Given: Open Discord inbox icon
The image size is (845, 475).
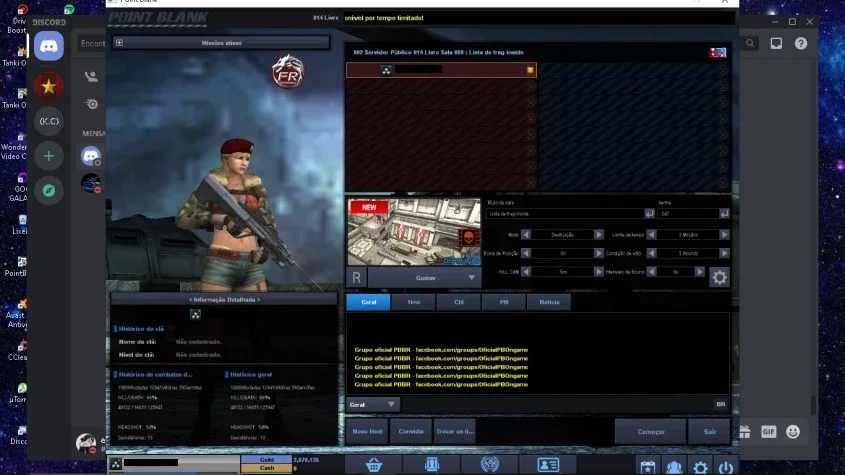Looking at the screenshot, I should [x=776, y=43].
